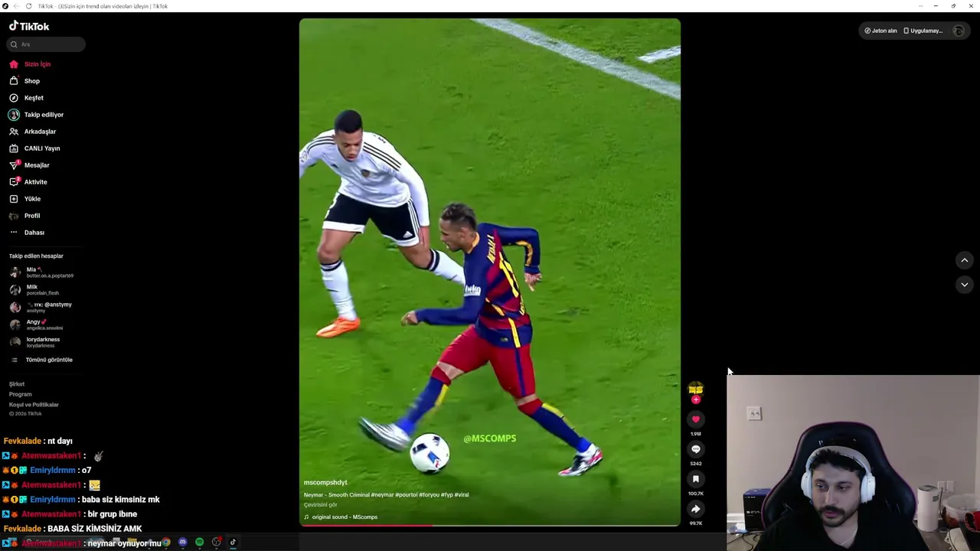Open original sound - MScomps music link
980x551 pixels.
[341, 517]
